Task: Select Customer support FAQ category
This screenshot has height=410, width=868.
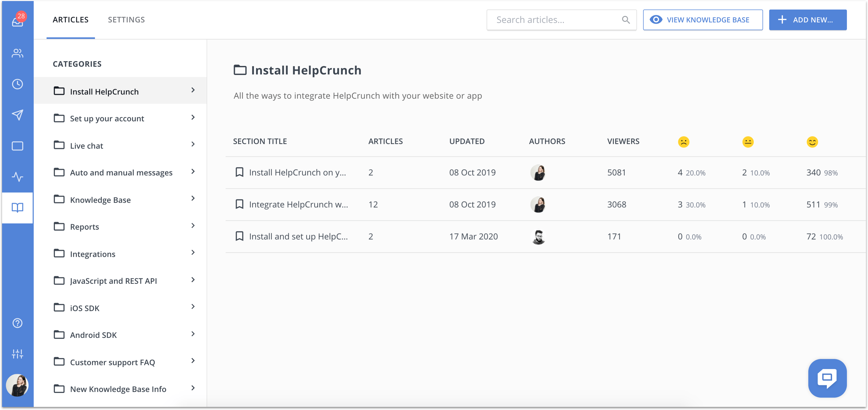Action: 120,362
